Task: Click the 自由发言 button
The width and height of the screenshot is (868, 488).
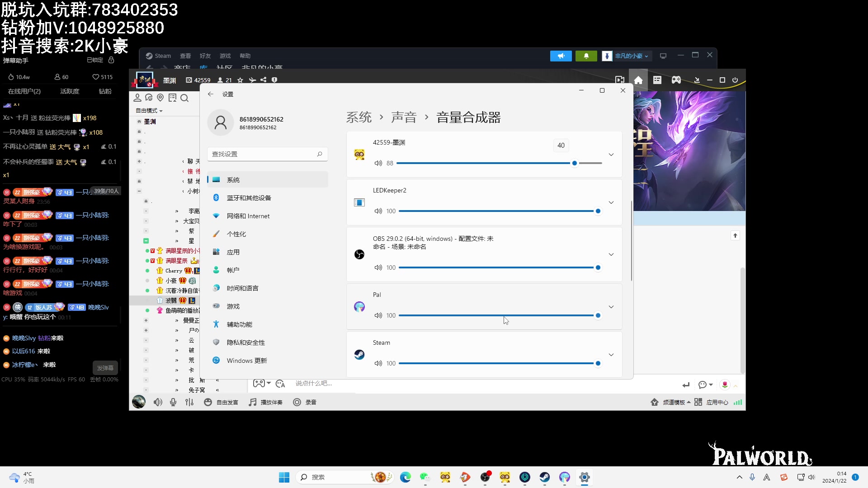Action: (x=221, y=402)
